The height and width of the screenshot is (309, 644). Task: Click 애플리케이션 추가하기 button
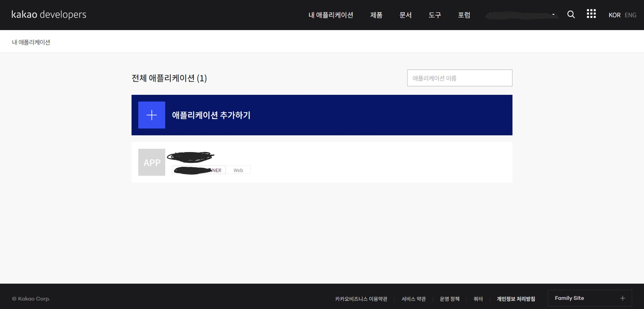point(322,115)
